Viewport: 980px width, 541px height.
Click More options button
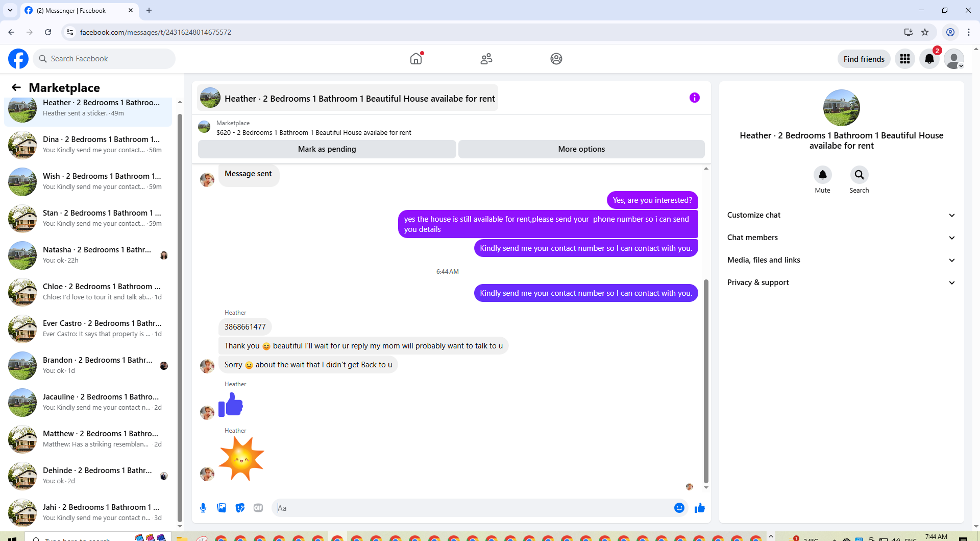(x=581, y=149)
